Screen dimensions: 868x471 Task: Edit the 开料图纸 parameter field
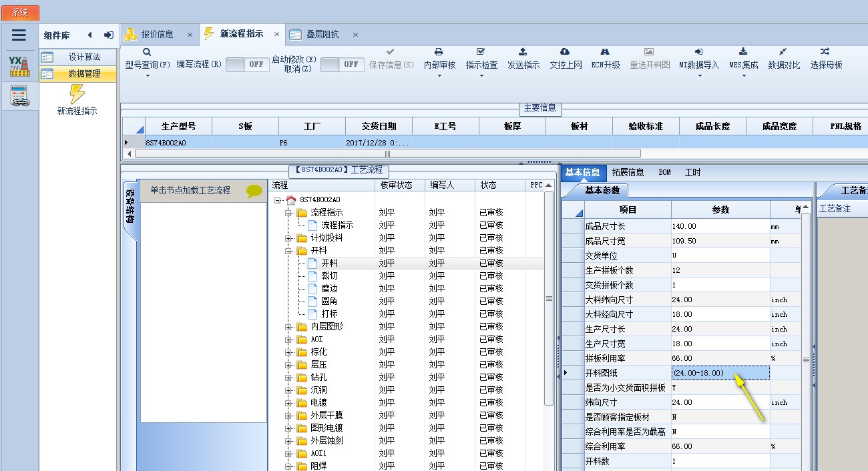(720, 373)
